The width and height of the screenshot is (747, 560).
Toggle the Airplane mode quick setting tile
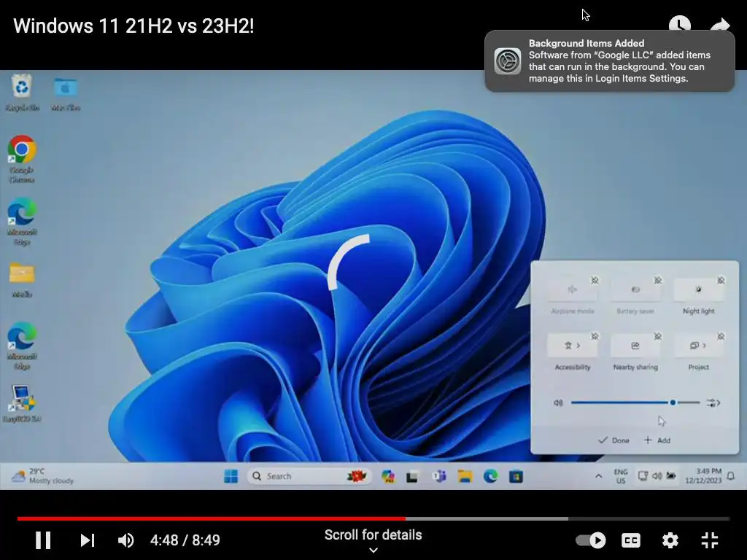572,289
